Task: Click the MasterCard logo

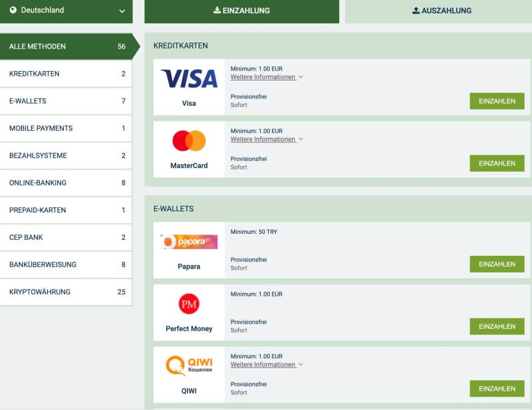Action: click(x=189, y=140)
